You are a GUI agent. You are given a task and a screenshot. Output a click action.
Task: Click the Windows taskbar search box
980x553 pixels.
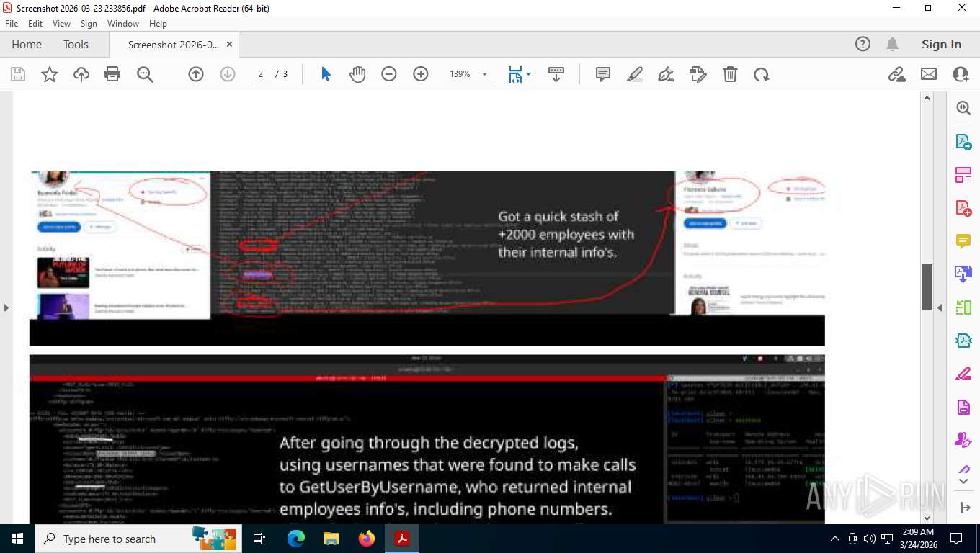(x=139, y=539)
